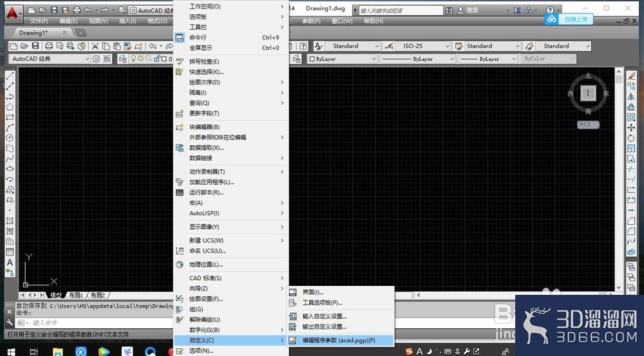The image size is (644, 356).
Task: Click Autodesk Exchange X button
Action: pyautogui.click(x=517, y=10)
